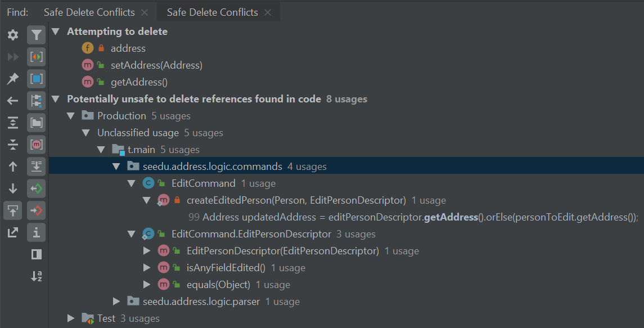
Task: Close the second Safe Delete Conflicts tab
Action: [268, 12]
